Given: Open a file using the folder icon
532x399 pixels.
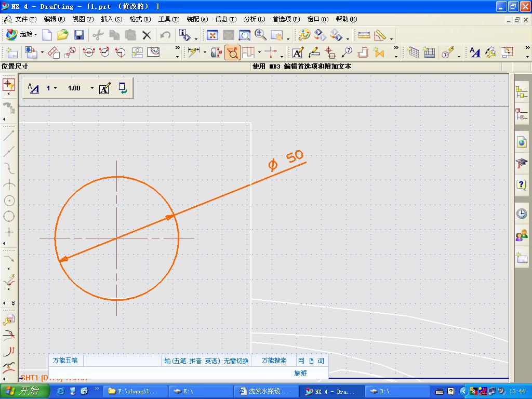Looking at the screenshot, I should (63, 35).
